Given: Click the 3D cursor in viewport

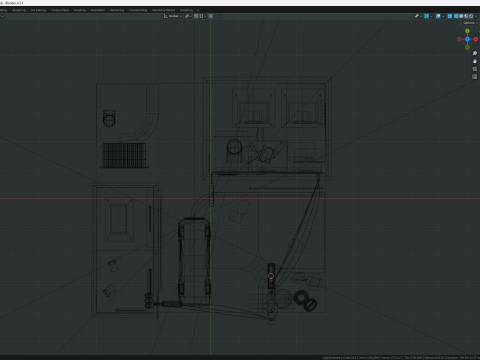Looking at the screenshot, I should tap(271, 276).
